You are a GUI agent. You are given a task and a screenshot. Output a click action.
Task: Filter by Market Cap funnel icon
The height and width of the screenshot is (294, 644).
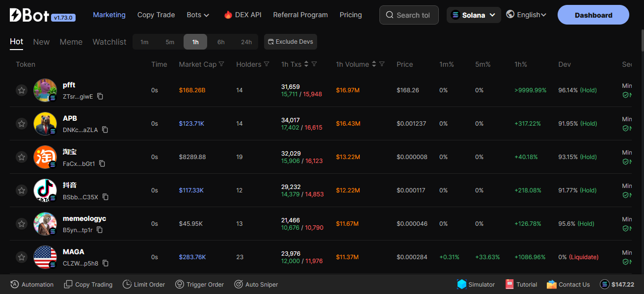(x=221, y=64)
